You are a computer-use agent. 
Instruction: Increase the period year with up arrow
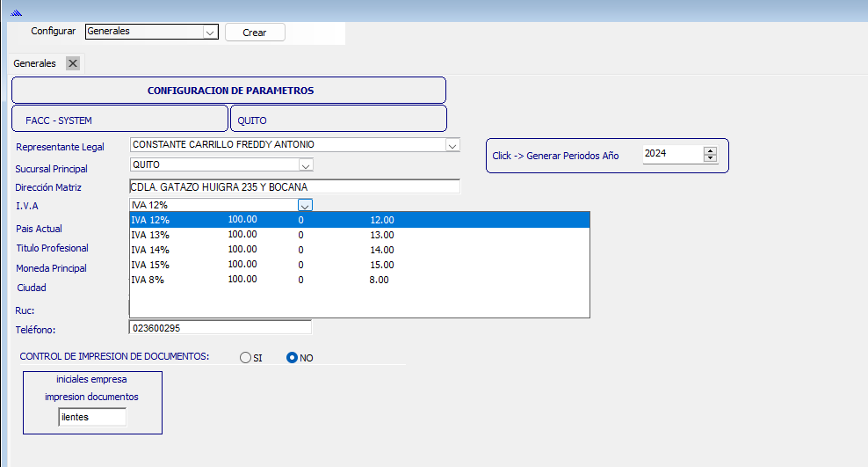(x=711, y=150)
